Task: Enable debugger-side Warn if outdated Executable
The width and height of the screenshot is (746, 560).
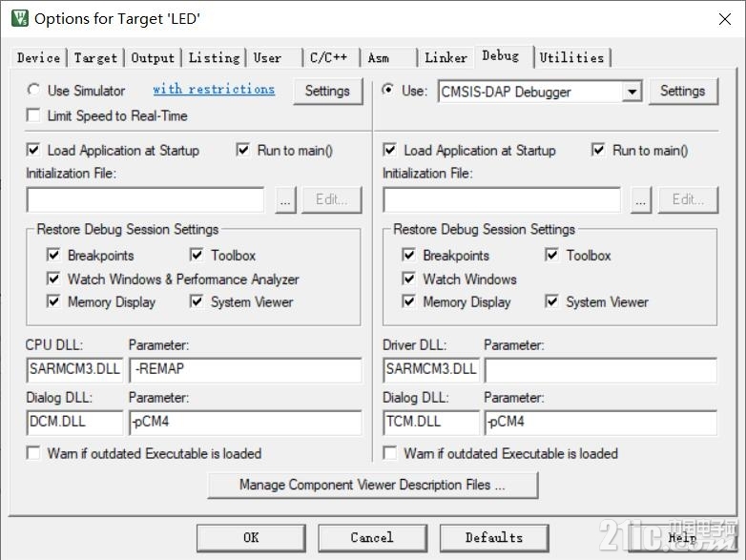Action: (x=389, y=452)
